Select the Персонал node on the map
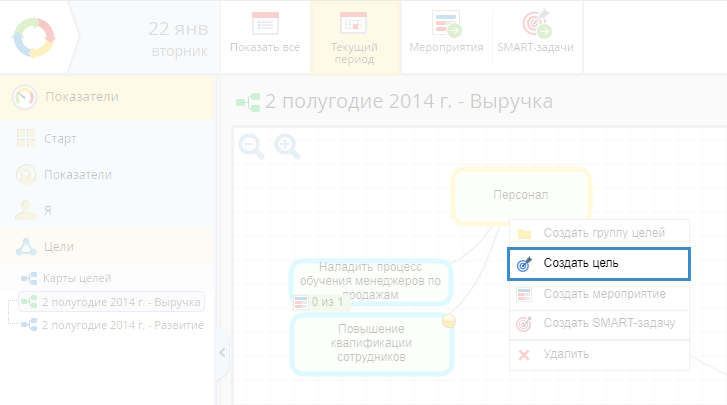This screenshot has width=727, height=405. coord(521,195)
